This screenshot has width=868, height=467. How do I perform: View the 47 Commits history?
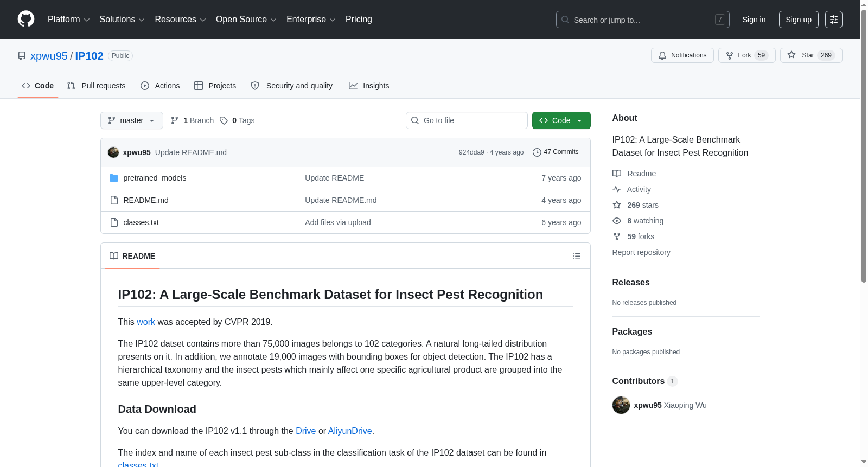pos(556,152)
